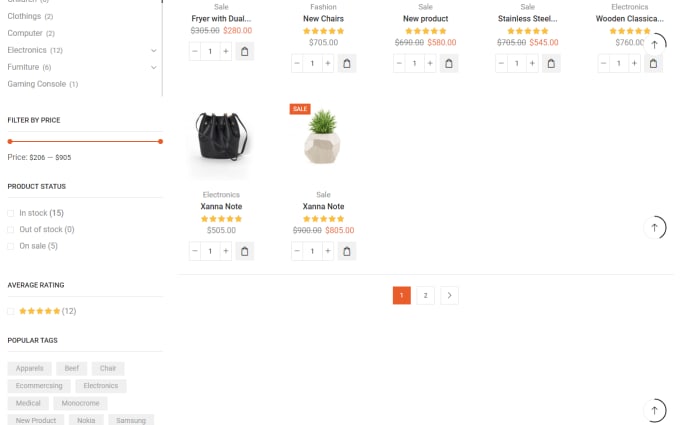Screen dimensions: 680x425
Task: Click scroll-to-top arrow at bottom right
Action: (655, 410)
